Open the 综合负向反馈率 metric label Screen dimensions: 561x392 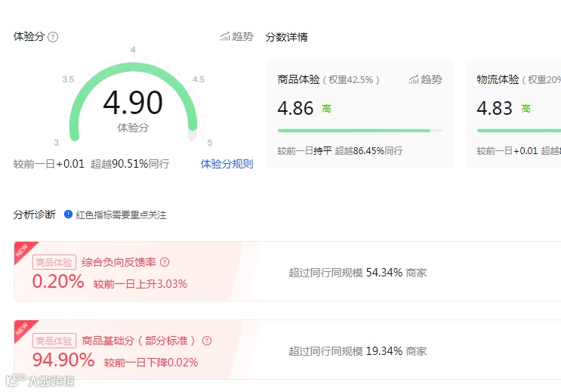(119, 262)
